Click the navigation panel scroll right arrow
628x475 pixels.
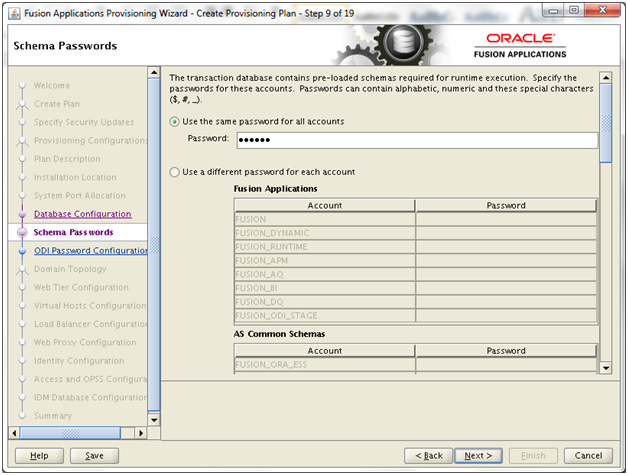[141, 433]
